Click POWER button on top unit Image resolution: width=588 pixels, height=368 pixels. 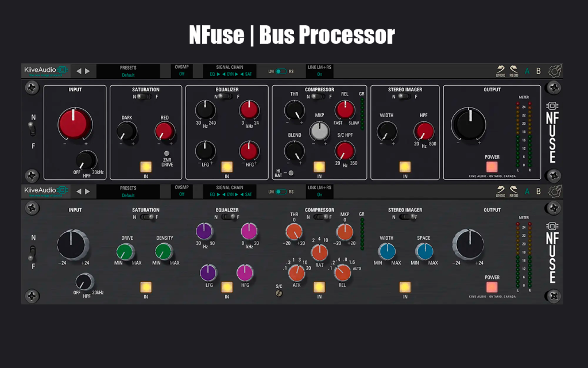point(492,167)
